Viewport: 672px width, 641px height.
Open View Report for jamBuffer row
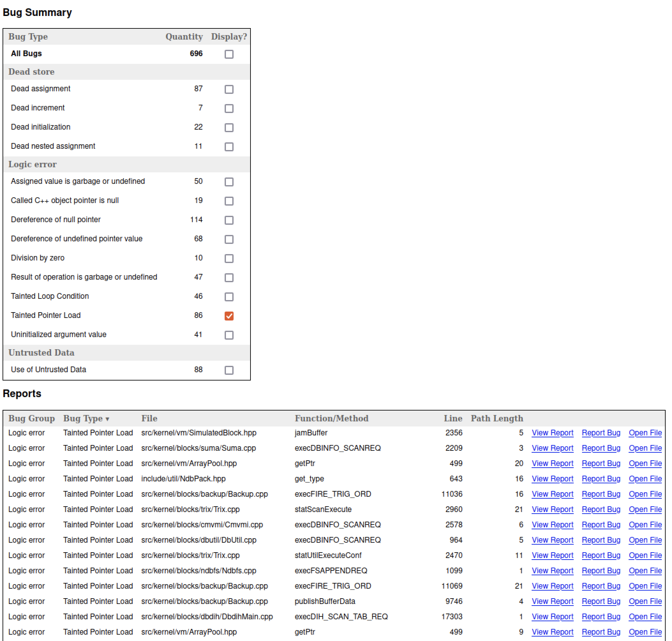coord(552,433)
